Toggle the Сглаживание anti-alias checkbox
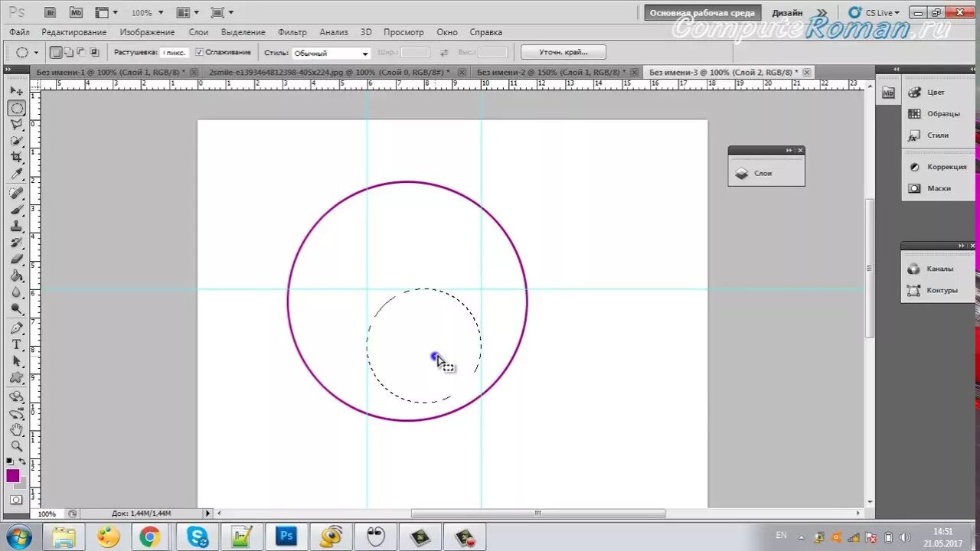The image size is (980, 551). pyautogui.click(x=199, y=52)
